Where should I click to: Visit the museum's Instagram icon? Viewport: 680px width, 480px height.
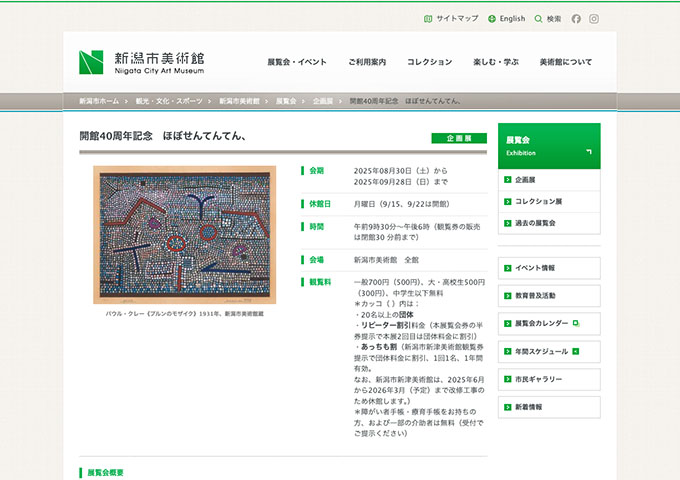(x=594, y=19)
